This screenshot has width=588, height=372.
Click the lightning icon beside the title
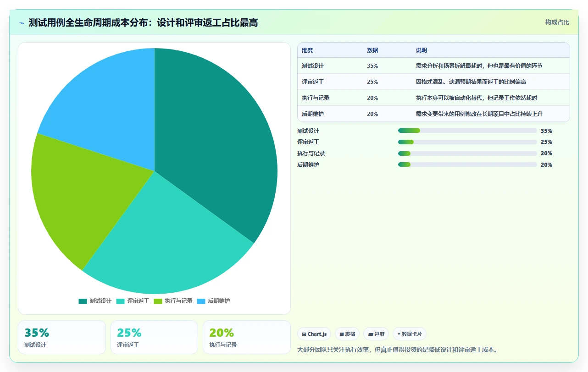[22, 23]
